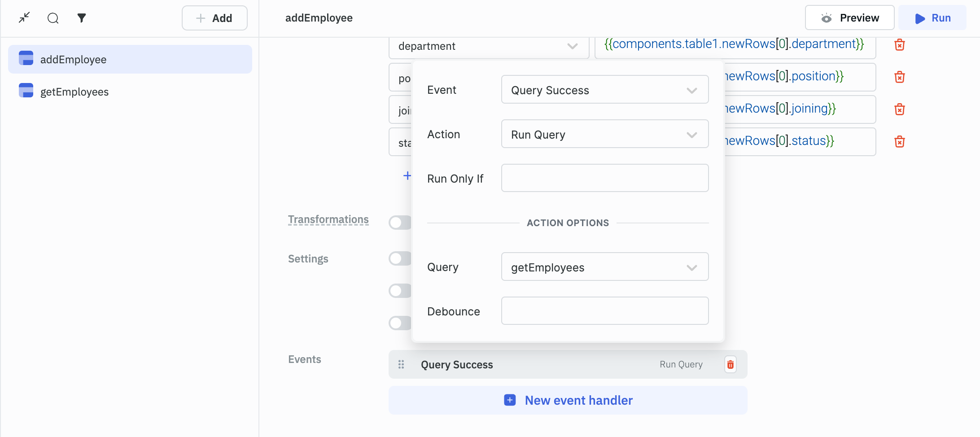Click the collapse query panel icon
The width and height of the screenshot is (980, 437).
coord(24,18)
